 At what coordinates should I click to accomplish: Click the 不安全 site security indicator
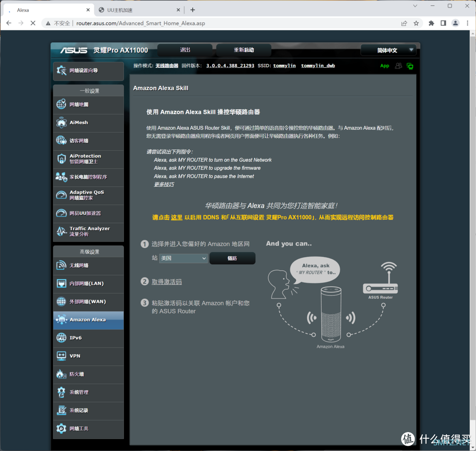pyautogui.click(x=58, y=23)
